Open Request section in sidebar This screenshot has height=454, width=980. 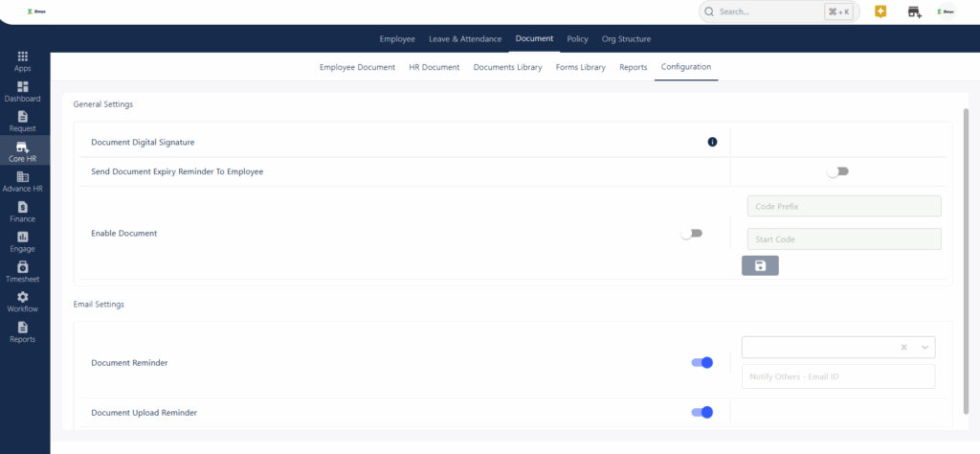23,122
